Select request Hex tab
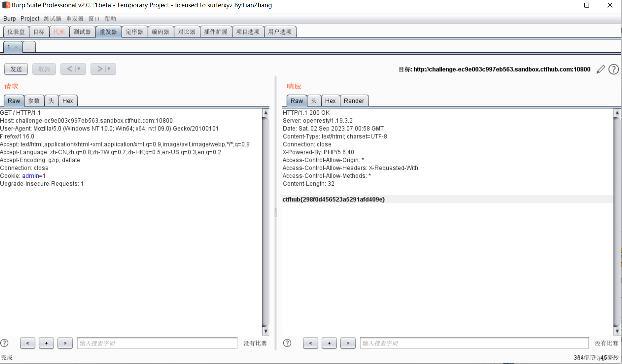The width and height of the screenshot is (622, 364). [68, 101]
